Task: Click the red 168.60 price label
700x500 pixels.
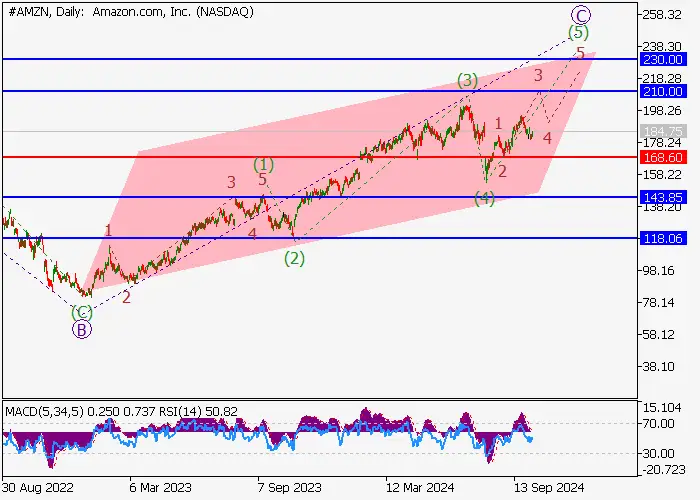Action: click(x=662, y=157)
